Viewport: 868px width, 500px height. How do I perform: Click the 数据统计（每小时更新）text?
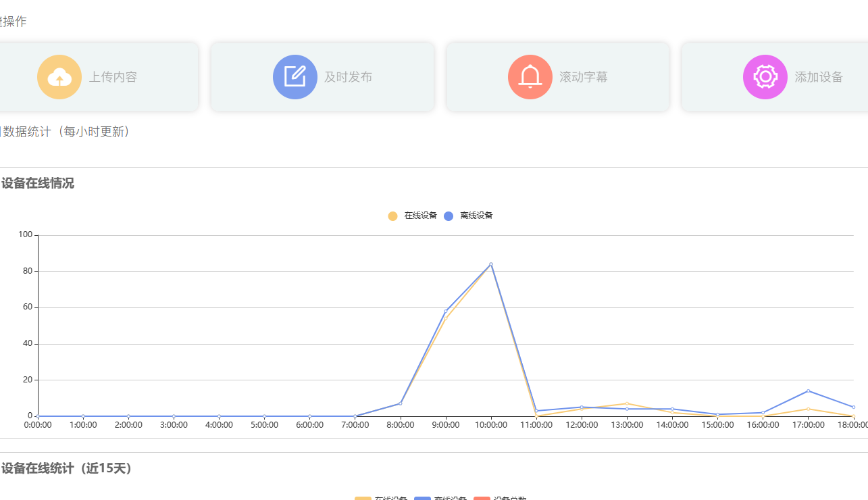coord(66,132)
